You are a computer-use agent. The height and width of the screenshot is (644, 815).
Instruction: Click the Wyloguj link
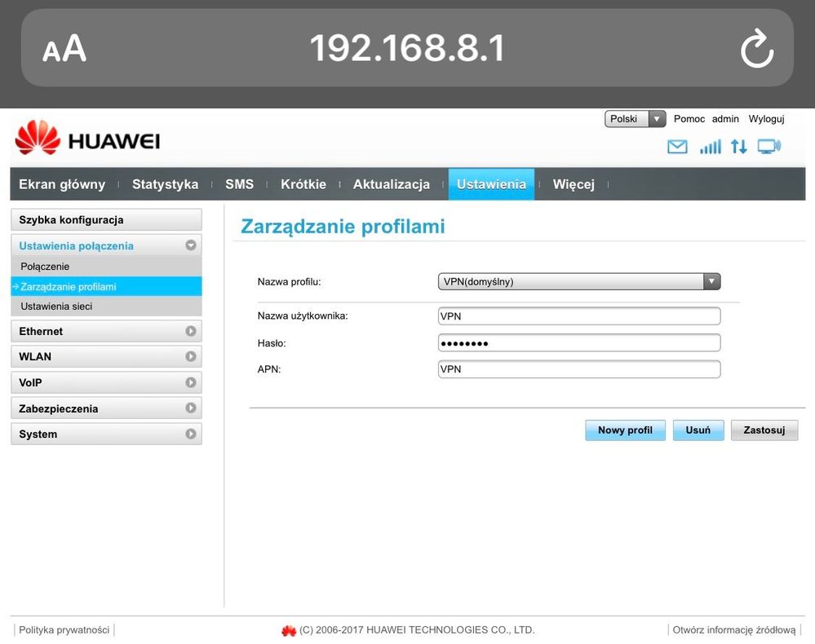click(766, 119)
